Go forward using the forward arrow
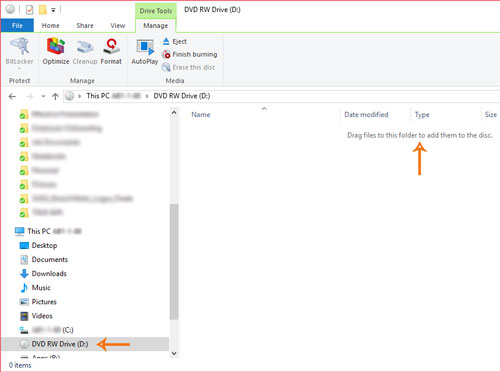Screen dimensions: 500x372 tap(30, 96)
